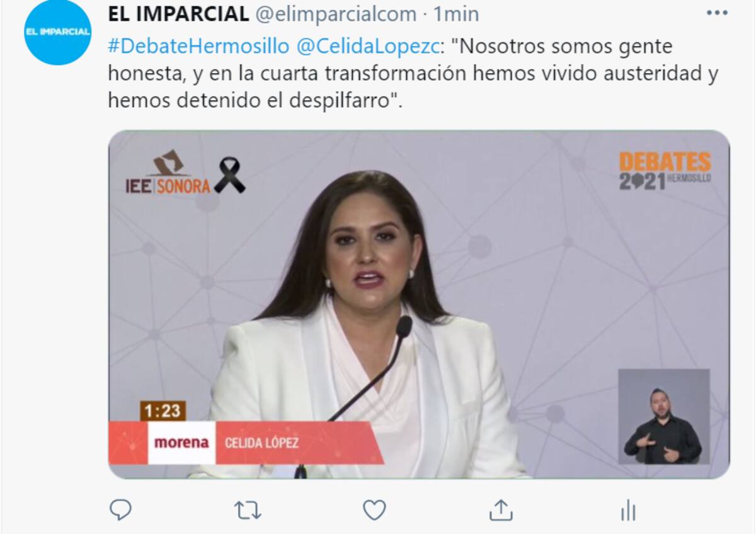Image resolution: width=756 pixels, height=534 pixels.
Task: Click the sign language interpreter inset
Action: coord(663,416)
